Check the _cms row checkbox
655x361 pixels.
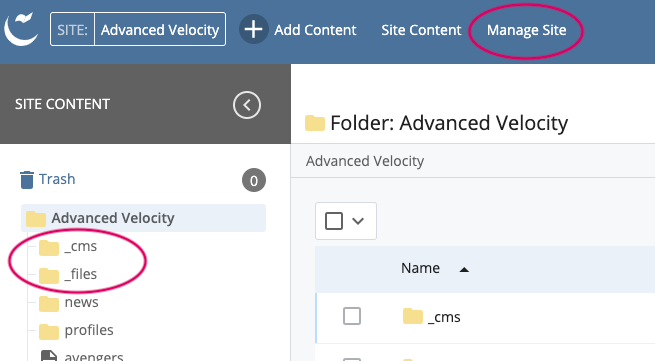coord(352,316)
